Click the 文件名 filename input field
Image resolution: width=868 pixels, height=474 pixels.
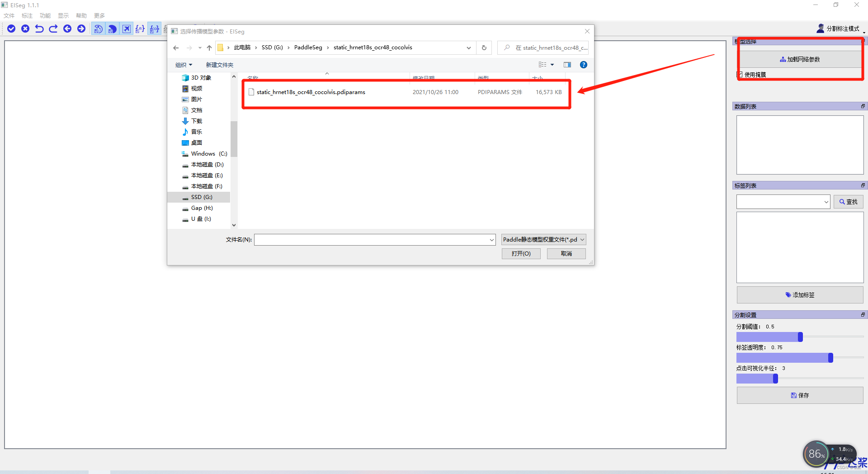(375, 240)
